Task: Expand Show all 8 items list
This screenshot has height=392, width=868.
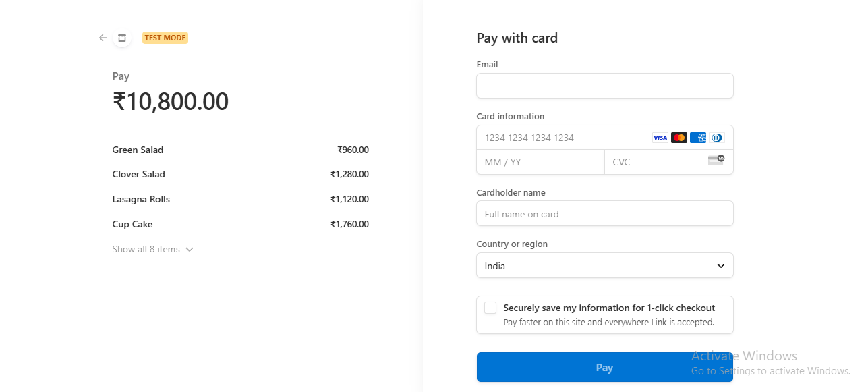Action: (153, 249)
